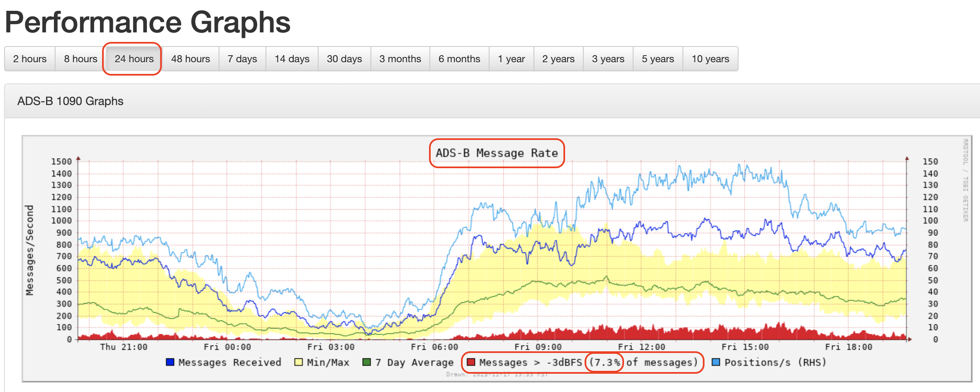Click the yellow Min/Max legend swatch
980x392 pixels.
tap(298, 362)
